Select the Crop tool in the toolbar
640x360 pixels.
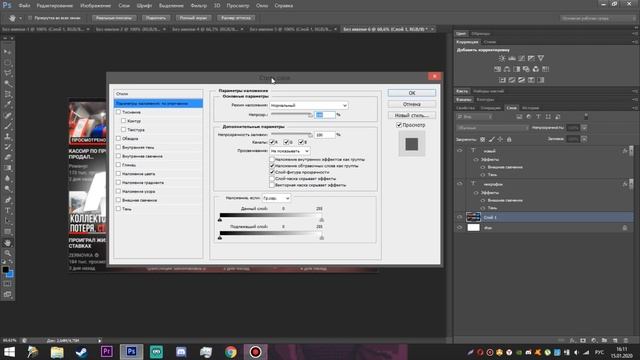click(7, 94)
